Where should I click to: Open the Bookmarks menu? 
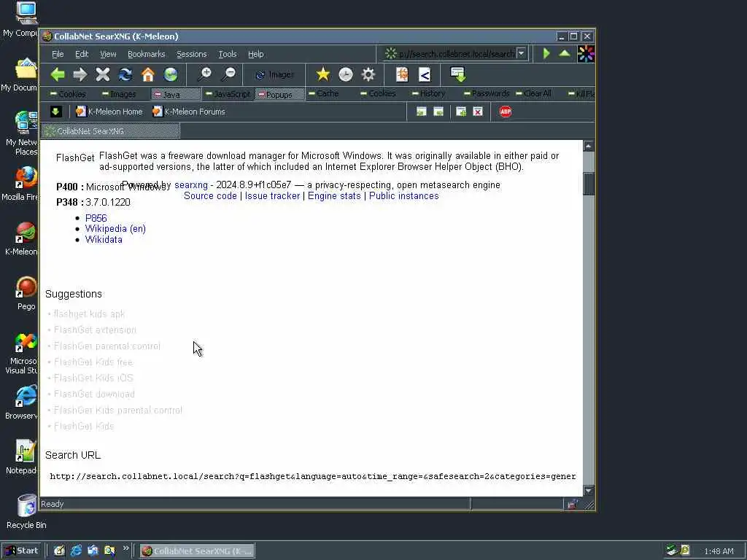tap(146, 54)
